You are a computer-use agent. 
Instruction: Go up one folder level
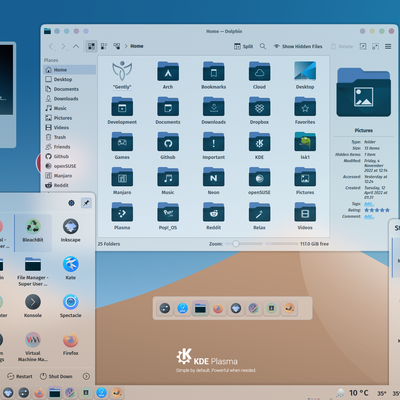pos(76,46)
